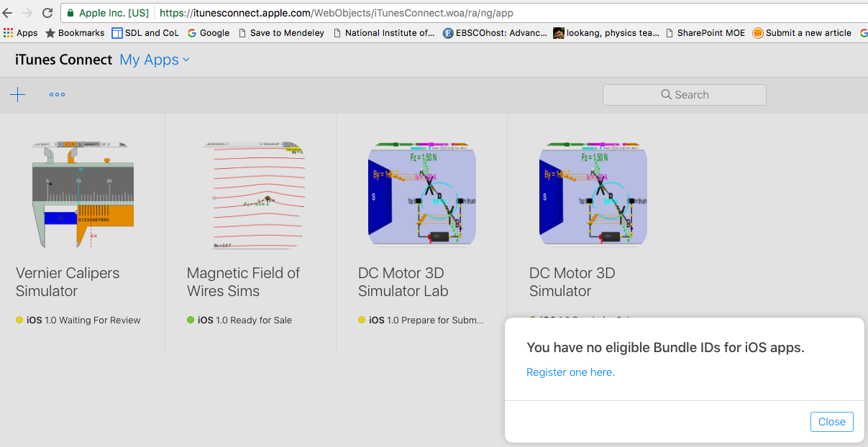This screenshot has width=868, height=447.
Task: Open SDL and CoL bookmark
Action: 145,32
